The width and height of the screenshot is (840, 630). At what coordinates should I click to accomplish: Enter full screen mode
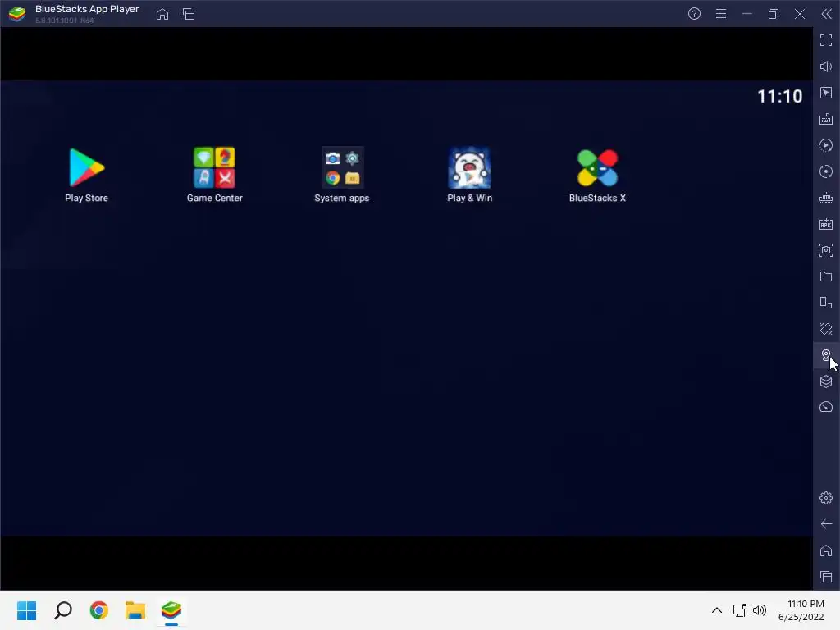pyautogui.click(x=826, y=40)
